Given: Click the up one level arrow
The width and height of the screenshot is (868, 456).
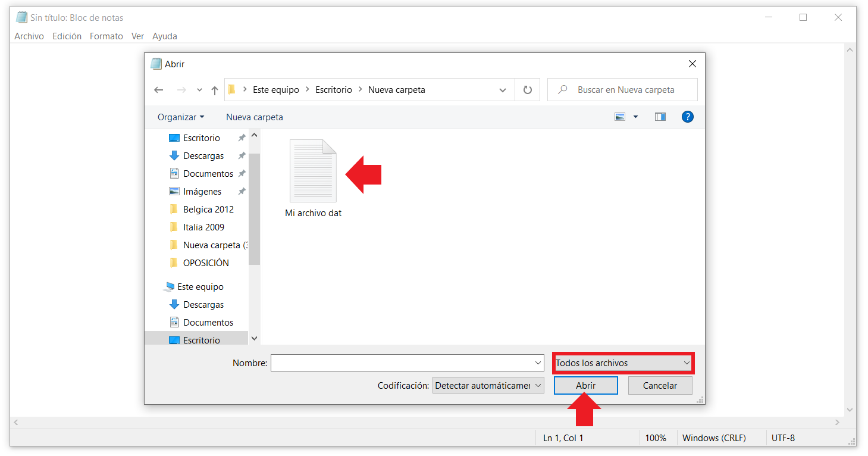Looking at the screenshot, I should pos(215,89).
